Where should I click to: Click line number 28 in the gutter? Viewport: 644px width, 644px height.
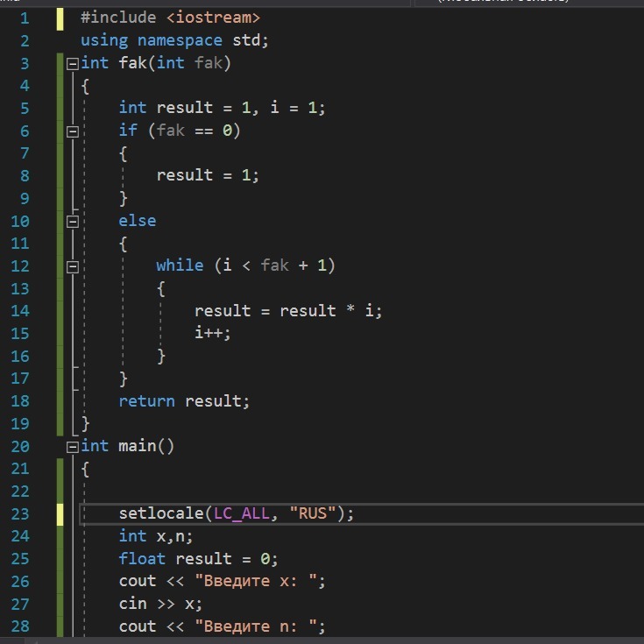[19, 626]
